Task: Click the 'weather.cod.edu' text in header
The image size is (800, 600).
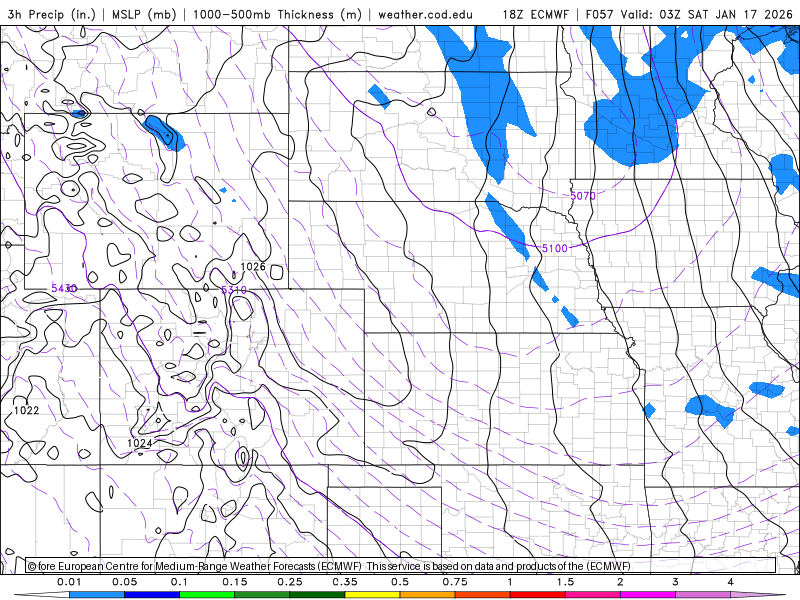Action: click(x=425, y=14)
